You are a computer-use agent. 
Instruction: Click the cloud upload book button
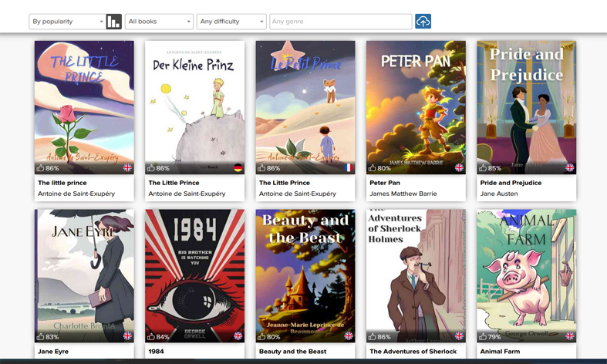pos(423,22)
